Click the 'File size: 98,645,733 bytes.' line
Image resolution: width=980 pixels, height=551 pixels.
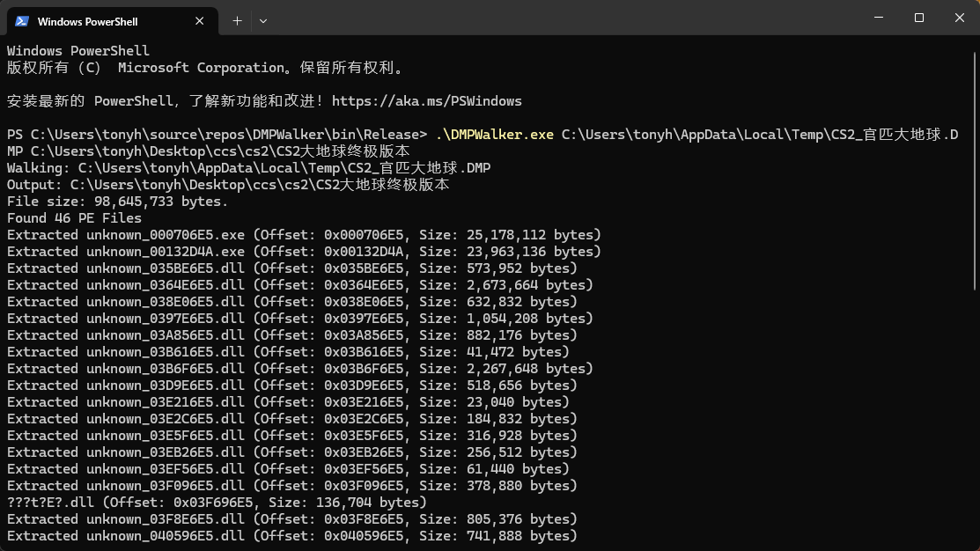(117, 202)
